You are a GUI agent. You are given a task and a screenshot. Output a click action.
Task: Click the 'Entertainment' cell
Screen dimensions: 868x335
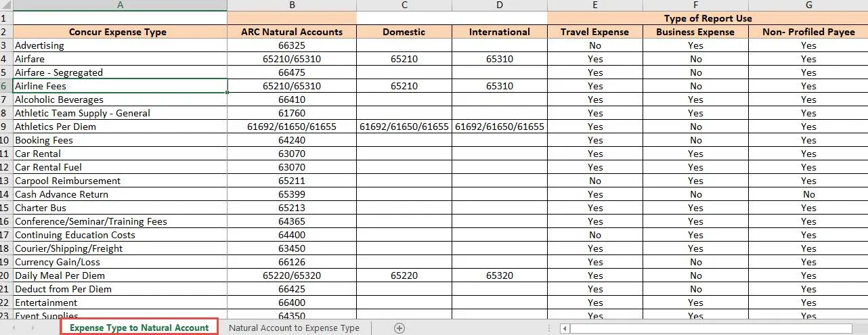point(120,303)
